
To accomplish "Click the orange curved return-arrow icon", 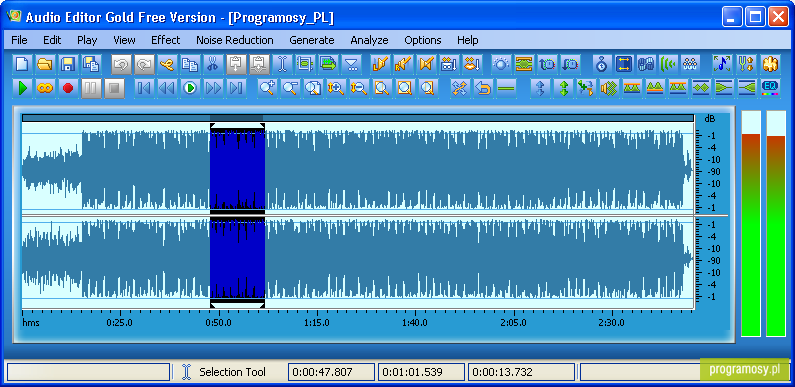I will [483, 88].
